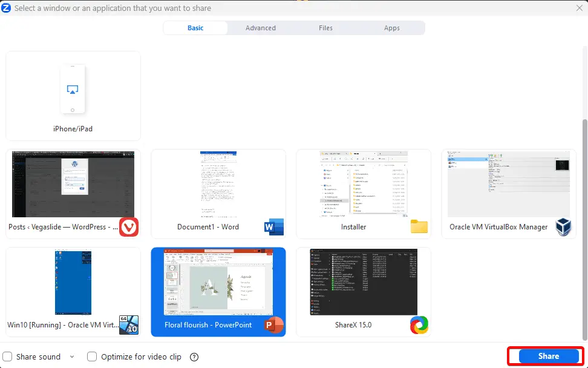Click the Oracle VM VirtualBox Manager label
Screen dimensions: 588x368
[498, 227]
